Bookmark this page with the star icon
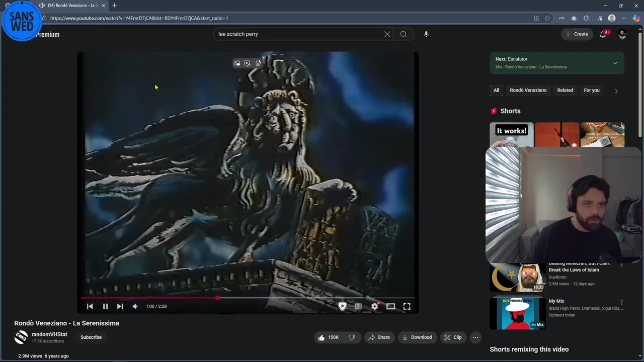 point(547,18)
